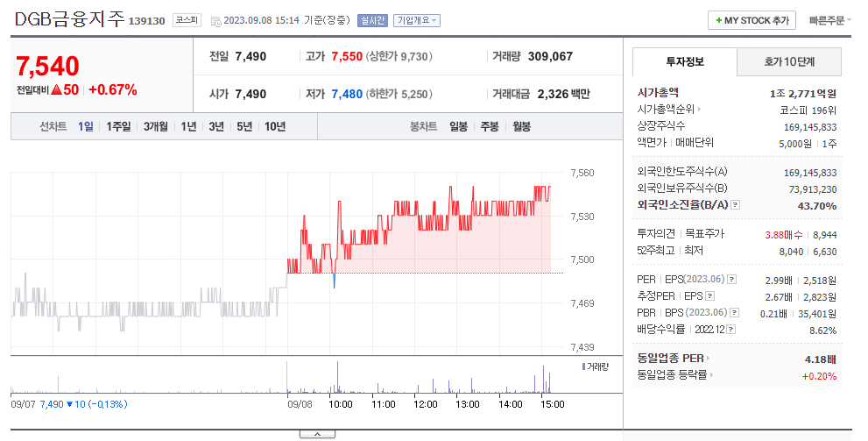Screen dimensions: 868x441
Task: Click the 8.62% dividend yield value
Action: click(823, 331)
